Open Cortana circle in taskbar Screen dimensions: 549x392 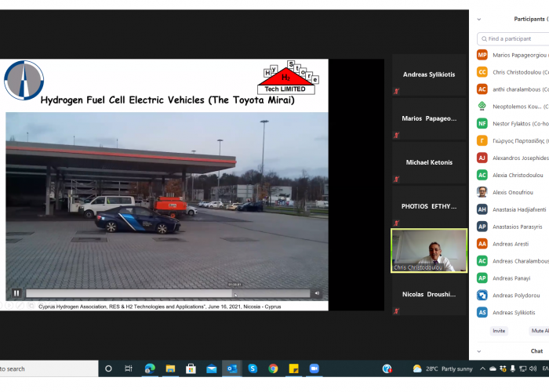108,368
